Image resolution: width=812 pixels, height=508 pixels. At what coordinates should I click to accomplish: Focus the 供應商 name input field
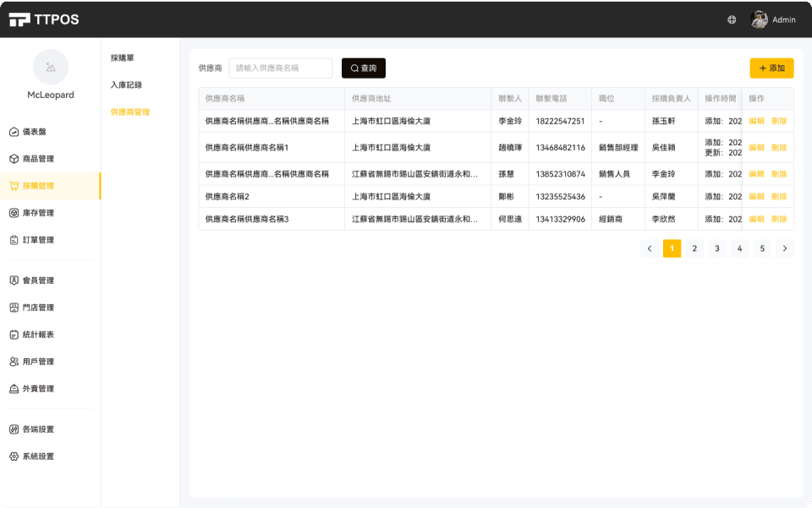coord(281,68)
